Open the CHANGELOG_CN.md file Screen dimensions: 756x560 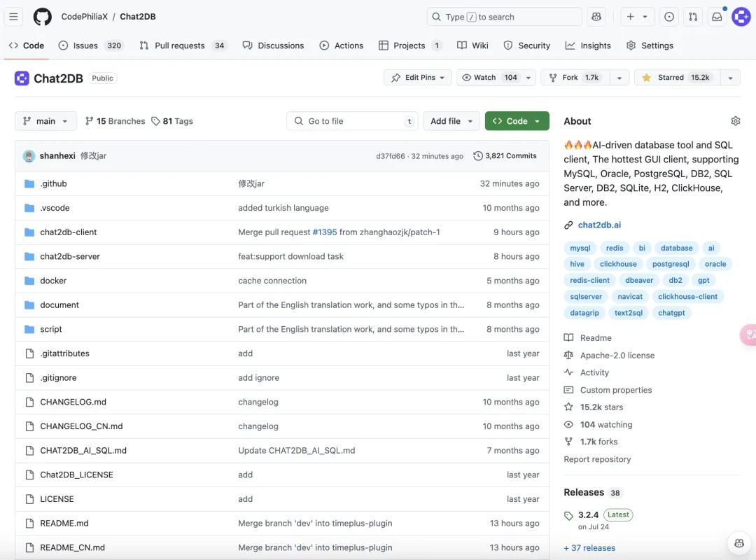click(x=81, y=426)
